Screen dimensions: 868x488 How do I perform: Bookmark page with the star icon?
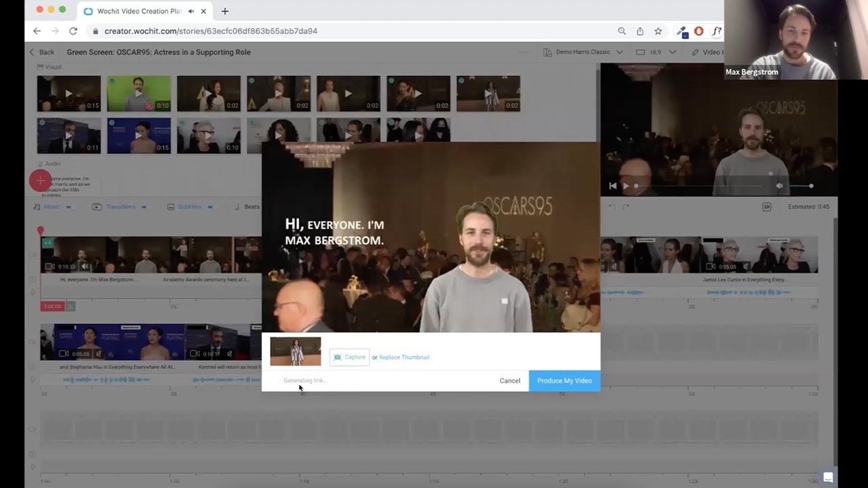[658, 31]
